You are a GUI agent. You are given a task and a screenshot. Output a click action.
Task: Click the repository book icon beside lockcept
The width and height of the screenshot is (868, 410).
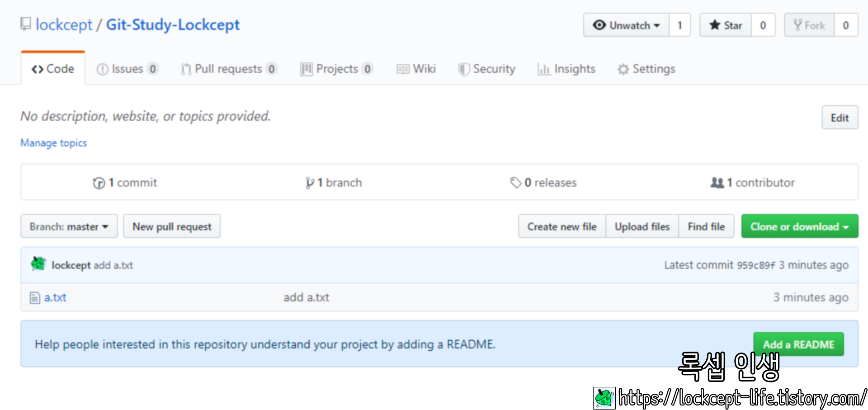coord(26,24)
